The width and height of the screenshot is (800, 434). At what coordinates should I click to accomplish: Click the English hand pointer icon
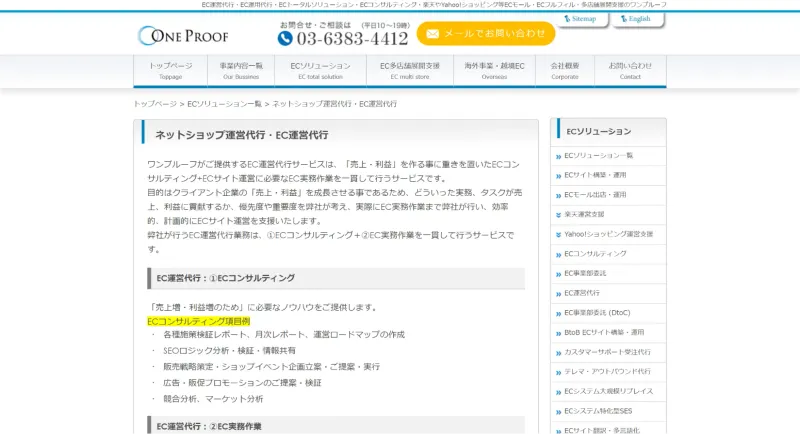click(x=623, y=18)
